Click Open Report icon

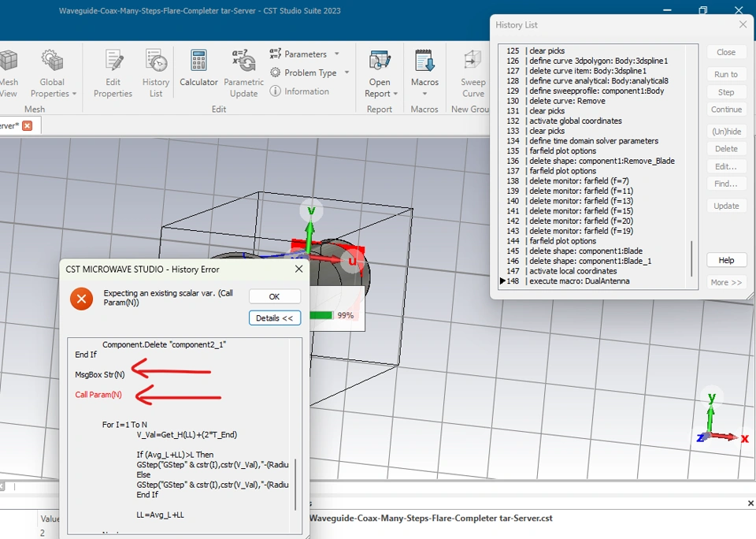pyautogui.click(x=380, y=61)
